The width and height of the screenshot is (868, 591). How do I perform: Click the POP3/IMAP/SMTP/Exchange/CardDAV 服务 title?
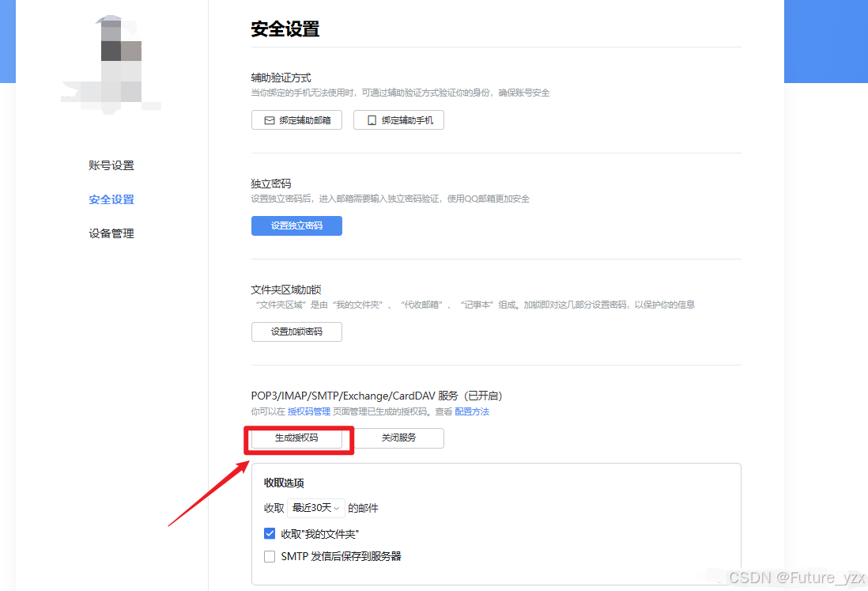pyautogui.click(x=376, y=396)
